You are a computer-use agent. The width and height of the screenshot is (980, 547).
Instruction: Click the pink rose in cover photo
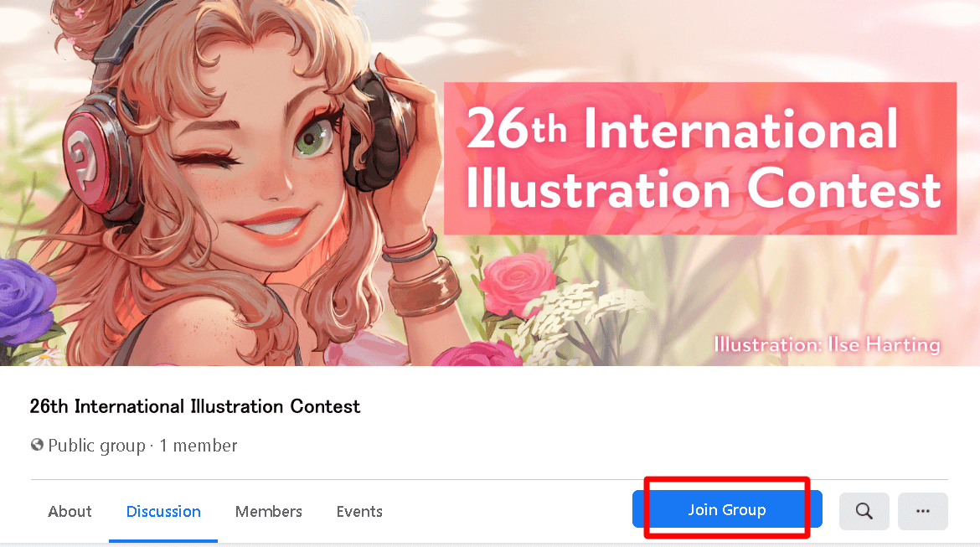point(516,283)
